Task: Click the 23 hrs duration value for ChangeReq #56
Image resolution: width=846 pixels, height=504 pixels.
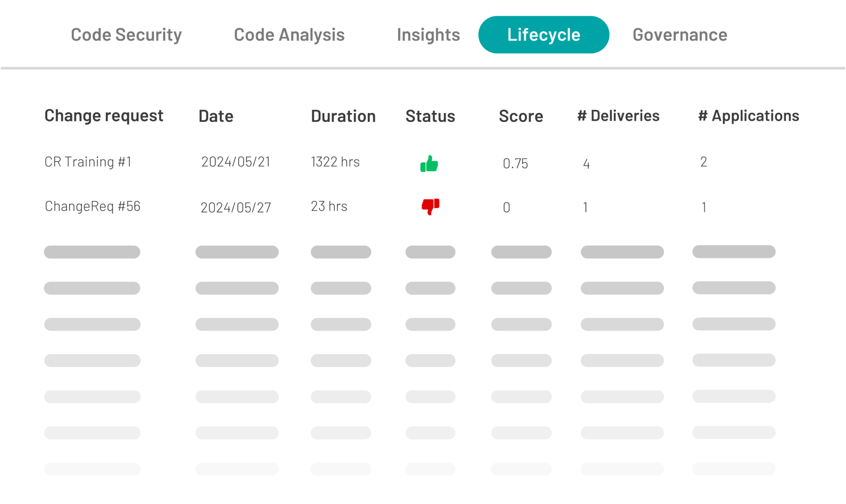Action: pos(329,206)
